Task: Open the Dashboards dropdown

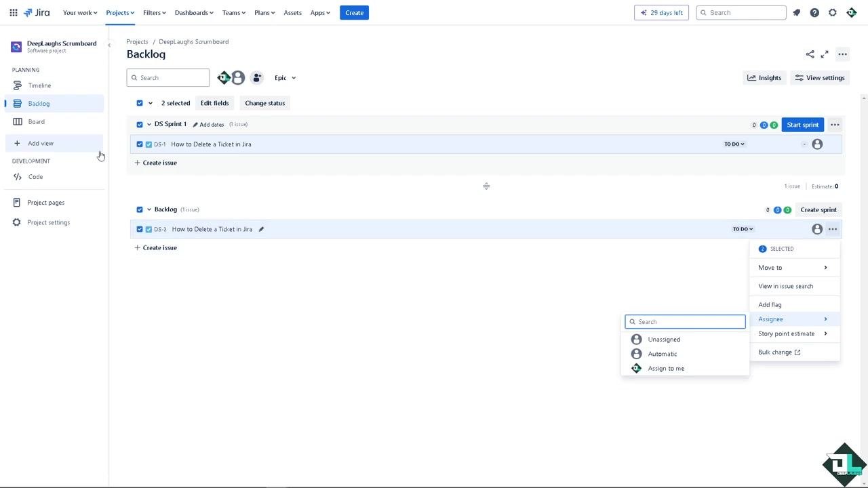Action: click(194, 12)
